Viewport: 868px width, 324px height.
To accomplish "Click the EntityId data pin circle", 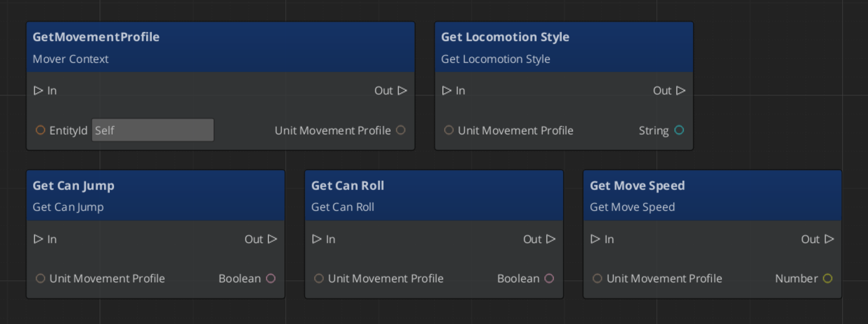I will 41,130.
